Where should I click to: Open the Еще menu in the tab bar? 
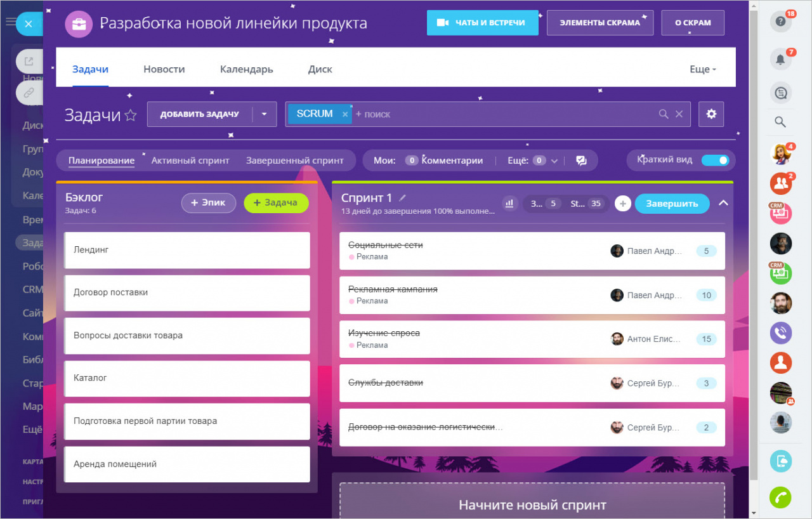click(x=702, y=69)
